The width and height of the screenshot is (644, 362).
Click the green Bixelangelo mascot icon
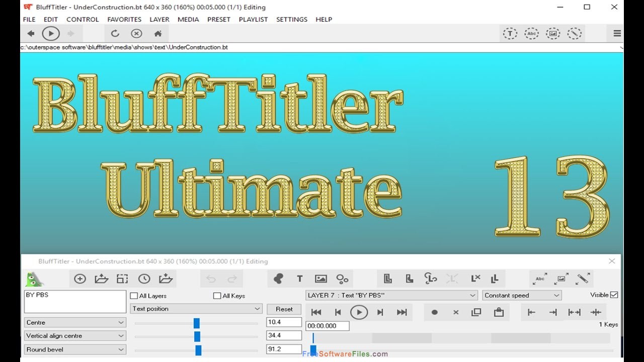34,279
